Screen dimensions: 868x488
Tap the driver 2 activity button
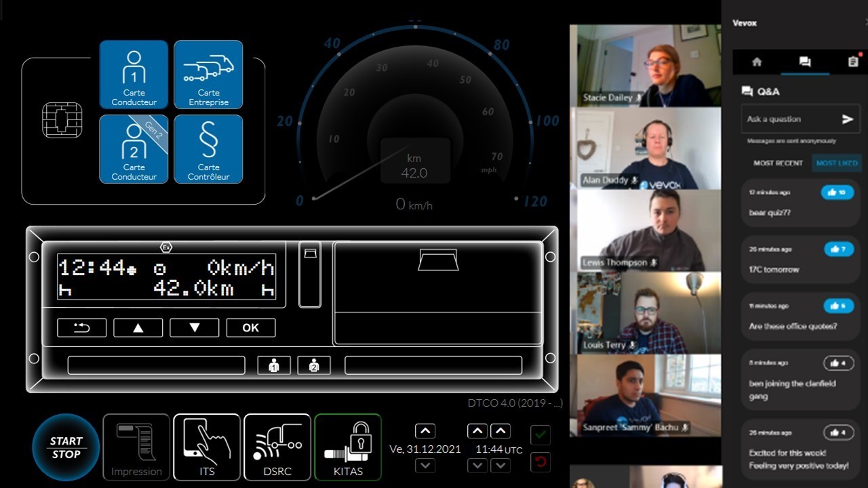coord(313,366)
